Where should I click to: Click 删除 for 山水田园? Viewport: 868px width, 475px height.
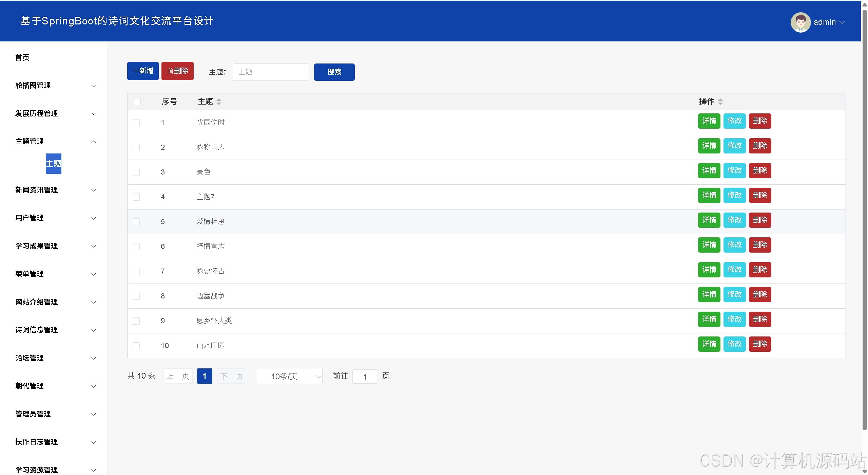tap(760, 344)
